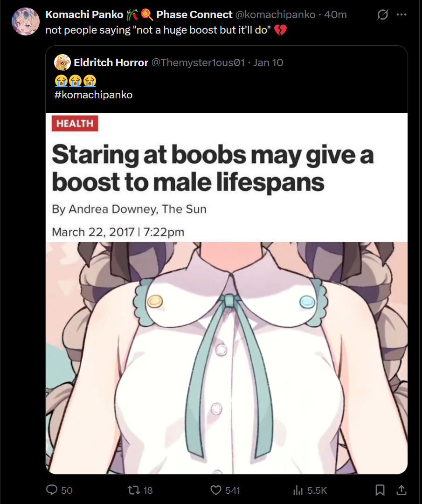Screen dimensions: 422x504
Task: Click the Komachi Panko display name
Action: (84, 14)
